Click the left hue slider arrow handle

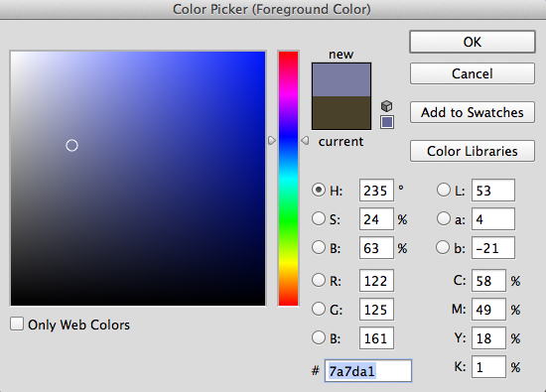click(272, 140)
